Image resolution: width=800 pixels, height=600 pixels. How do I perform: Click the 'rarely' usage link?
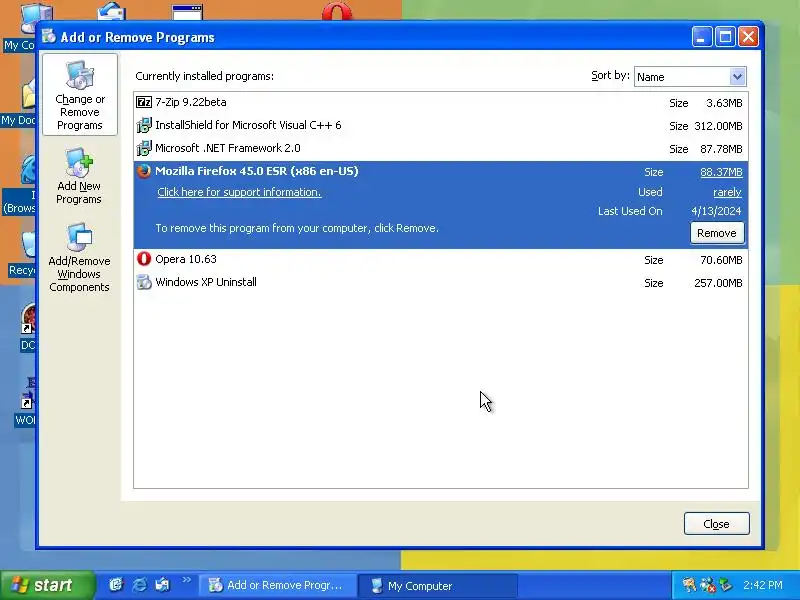coord(727,192)
